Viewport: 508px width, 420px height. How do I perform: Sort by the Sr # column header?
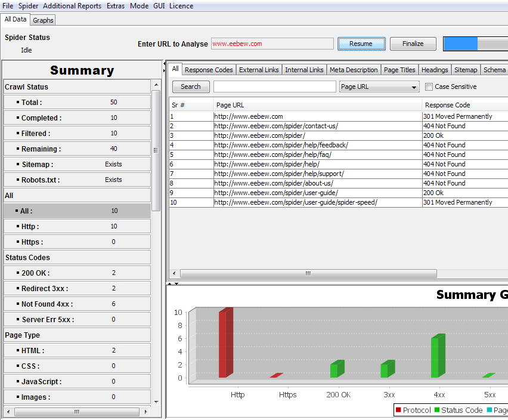[x=191, y=105]
